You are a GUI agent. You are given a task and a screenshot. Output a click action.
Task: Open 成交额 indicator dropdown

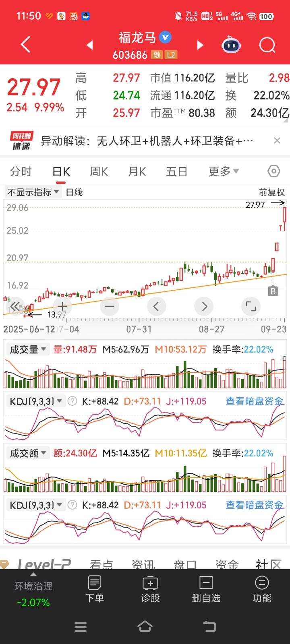pos(27,453)
